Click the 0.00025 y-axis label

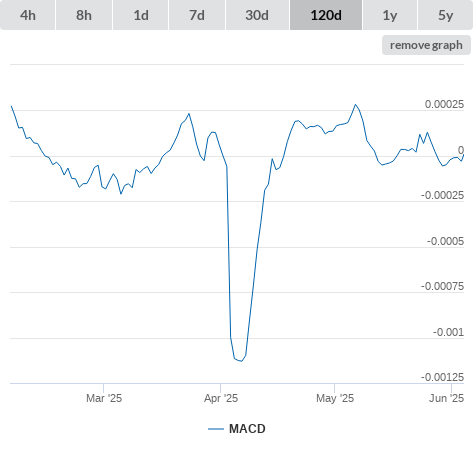[444, 104]
